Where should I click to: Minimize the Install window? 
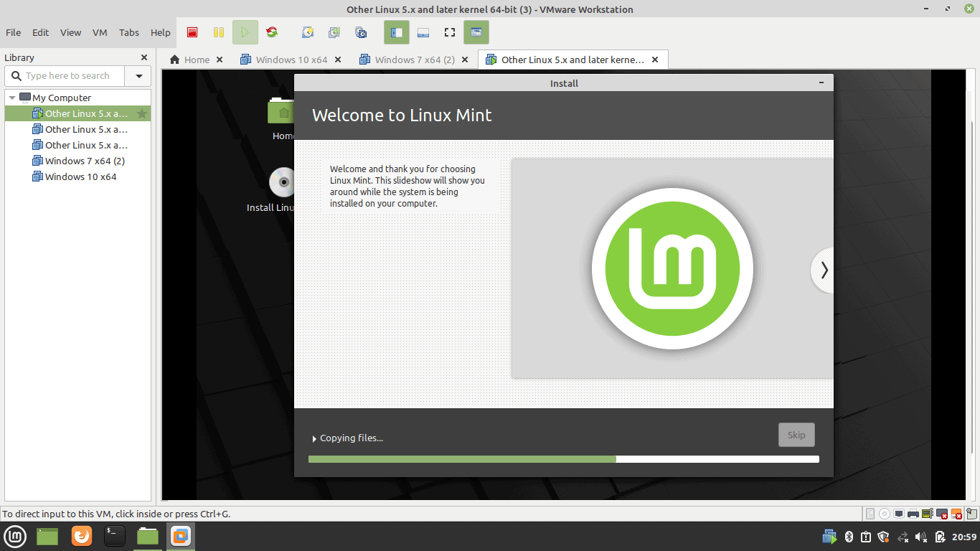tap(821, 83)
